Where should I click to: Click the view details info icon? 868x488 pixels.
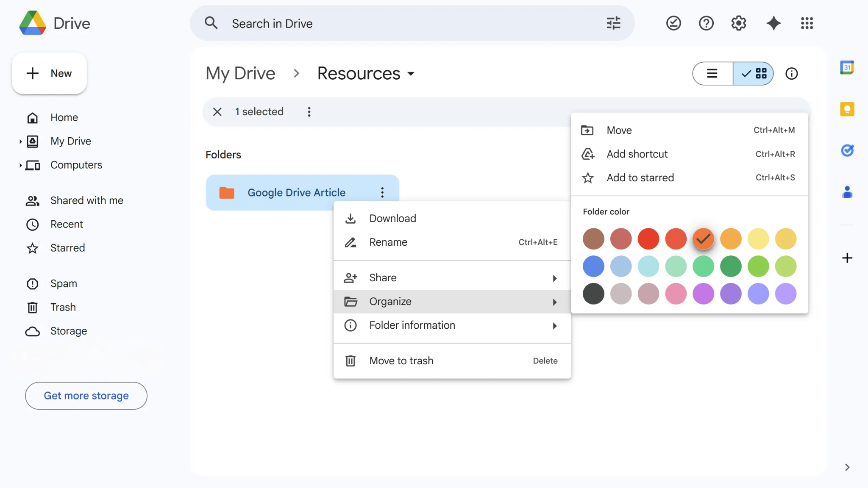coord(791,73)
